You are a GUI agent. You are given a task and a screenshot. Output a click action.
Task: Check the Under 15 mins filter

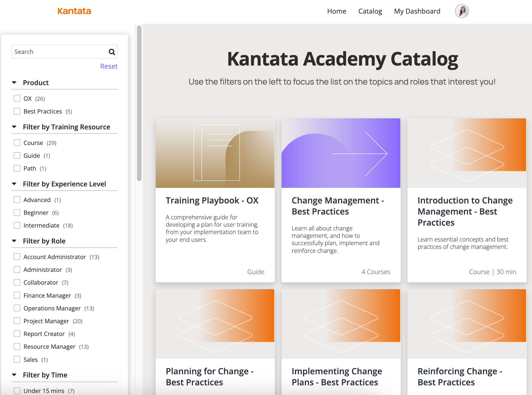[17, 391]
